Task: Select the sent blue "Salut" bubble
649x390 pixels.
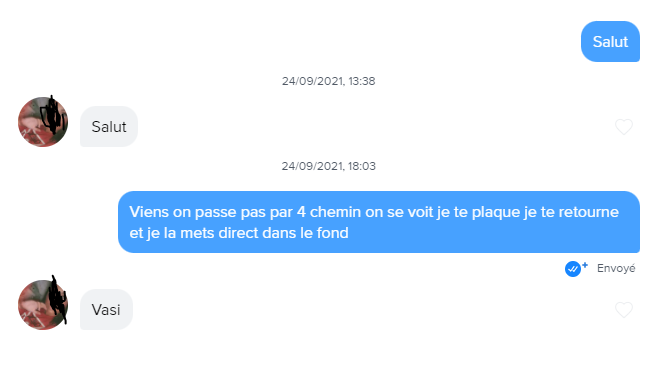Action: 611,41
